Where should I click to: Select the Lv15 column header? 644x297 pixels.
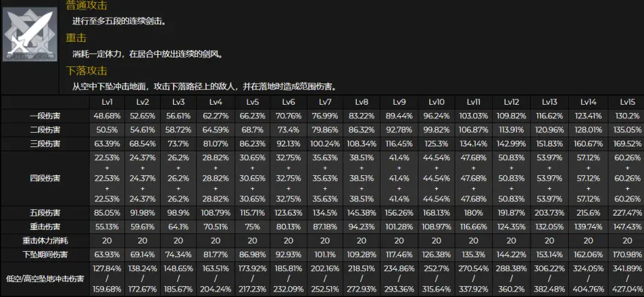coord(626,101)
